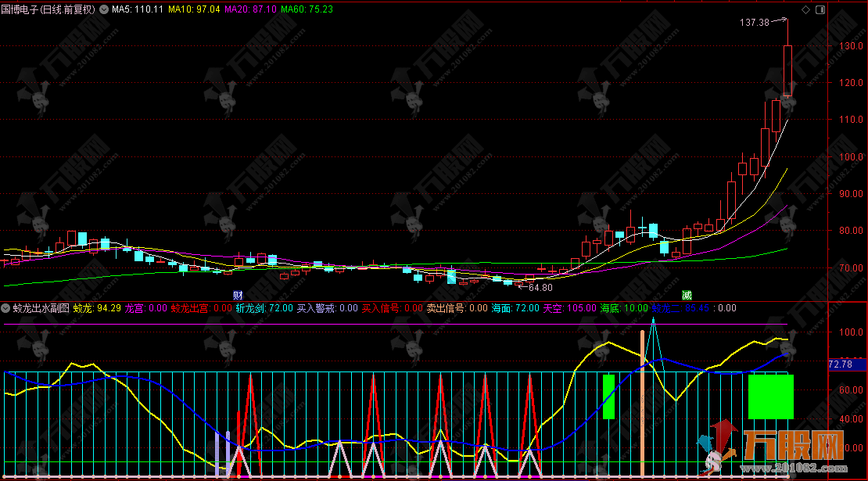Click the tall orange signal bar

[x=643, y=403]
